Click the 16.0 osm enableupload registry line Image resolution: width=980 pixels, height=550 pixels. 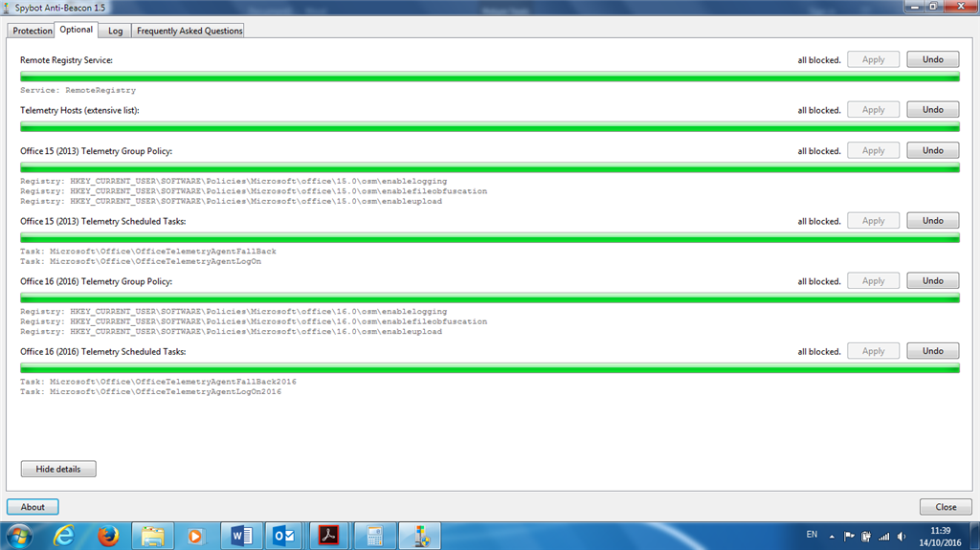232,331
